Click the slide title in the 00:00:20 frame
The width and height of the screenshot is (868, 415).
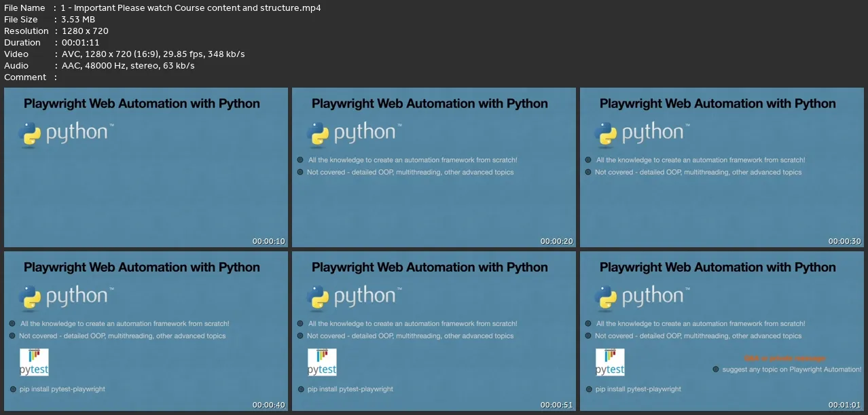430,104
